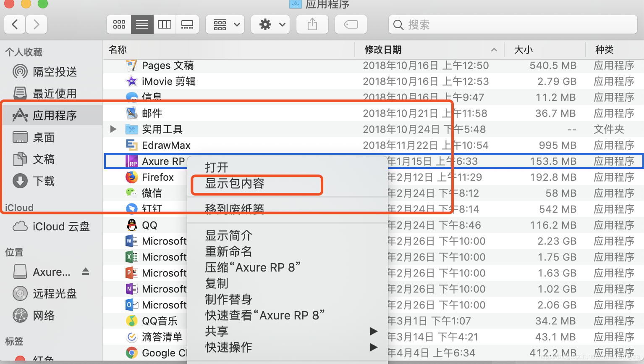Viewport: 644px width, 364px height.
Task: Sort by the 名称 column header
Action: 229,50
